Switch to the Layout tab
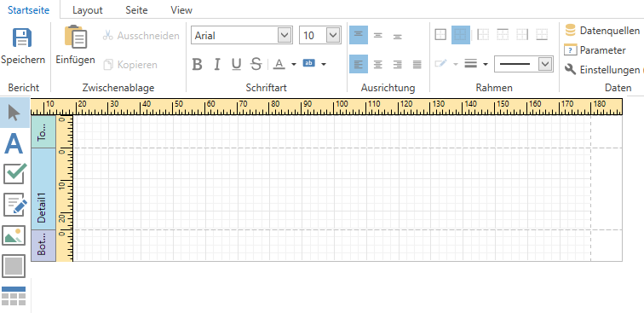This screenshot has width=644, height=313. (x=88, y=10)
